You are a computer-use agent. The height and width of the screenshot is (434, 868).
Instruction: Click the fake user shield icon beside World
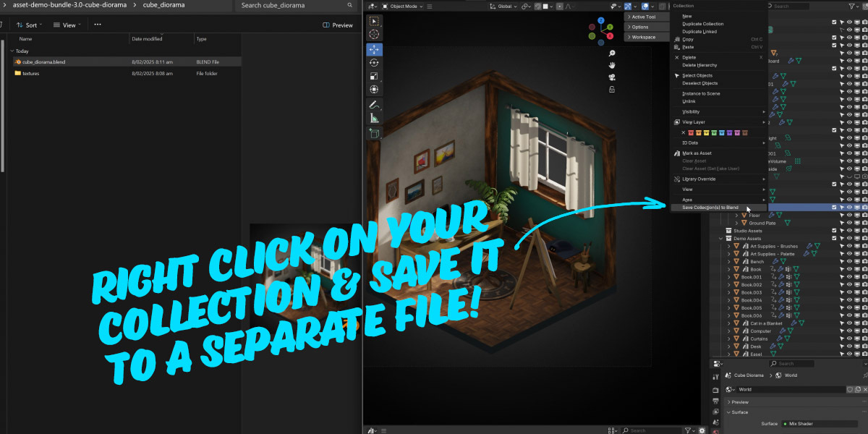coord(850,389)
